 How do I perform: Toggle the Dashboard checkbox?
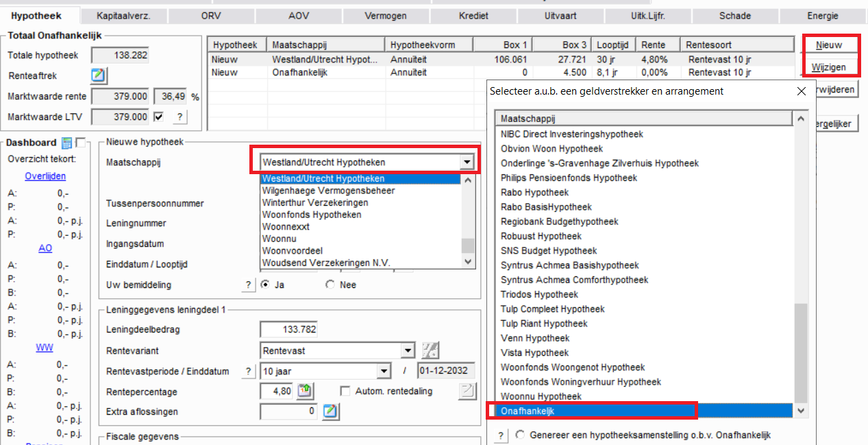(x=80, y=143)
